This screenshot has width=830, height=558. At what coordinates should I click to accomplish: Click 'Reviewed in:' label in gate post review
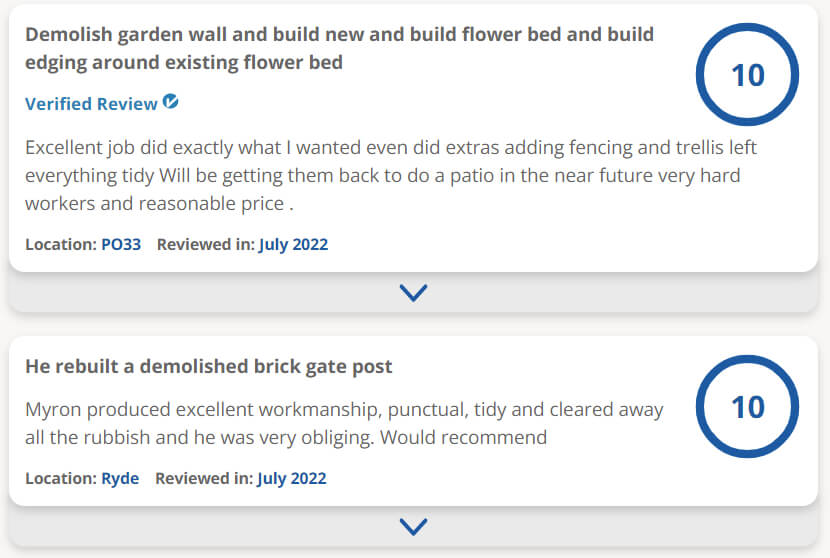tap(204, 478)
